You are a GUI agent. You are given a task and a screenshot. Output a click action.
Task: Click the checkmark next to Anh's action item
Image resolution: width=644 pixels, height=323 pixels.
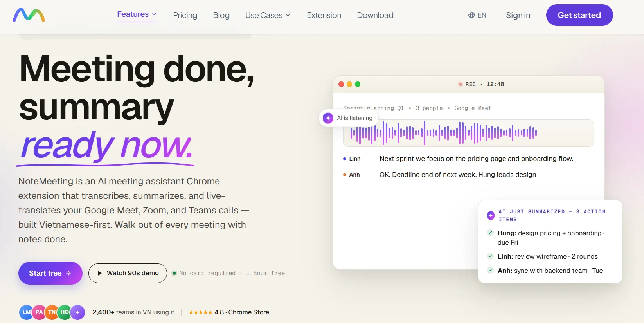(490, 270)
